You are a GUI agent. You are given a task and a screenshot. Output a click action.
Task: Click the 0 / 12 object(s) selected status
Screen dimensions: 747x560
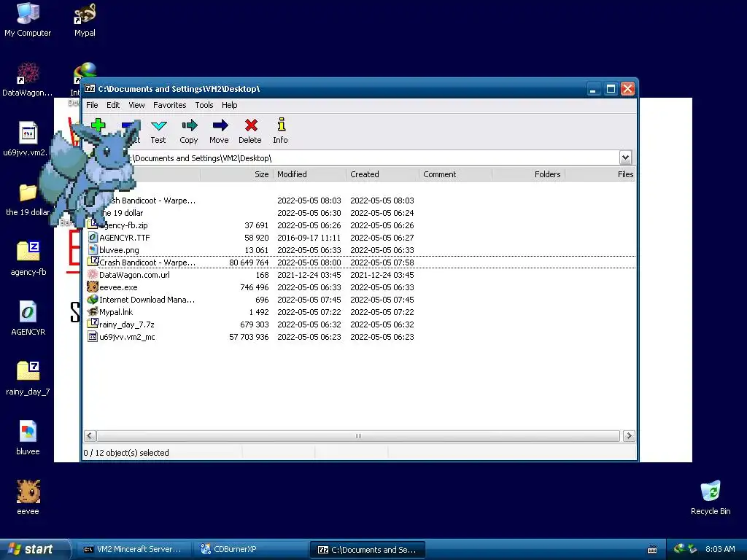click(x=126, y=452)
